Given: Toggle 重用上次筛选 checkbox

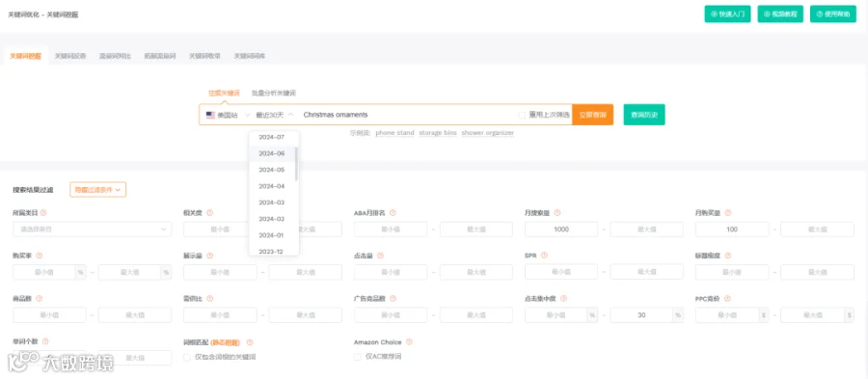Looking at the screenshot, I should coord(522,115).
